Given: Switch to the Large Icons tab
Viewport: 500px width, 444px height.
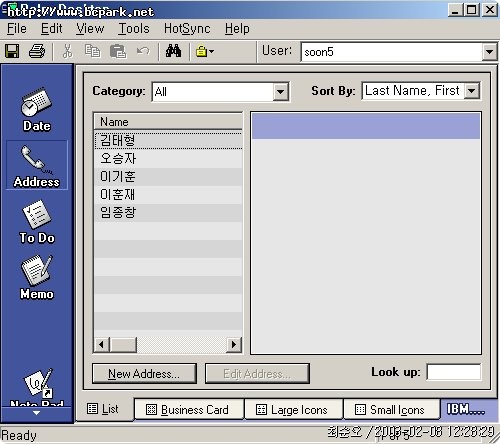Looking at the screenshot, I should [x=293, y=409].
